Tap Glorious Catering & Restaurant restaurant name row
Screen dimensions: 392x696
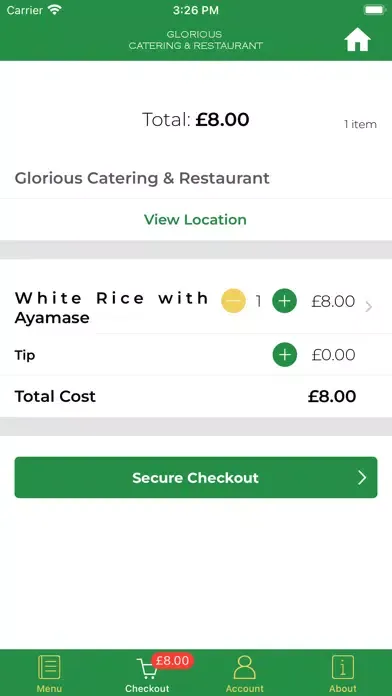[x=196, y=178]
